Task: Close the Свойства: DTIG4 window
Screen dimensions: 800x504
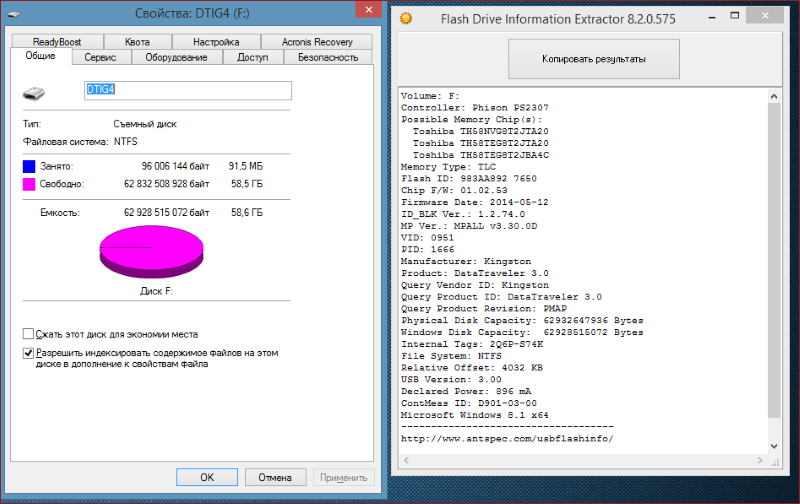Action: pyautogui.click(x=368, y=9)
